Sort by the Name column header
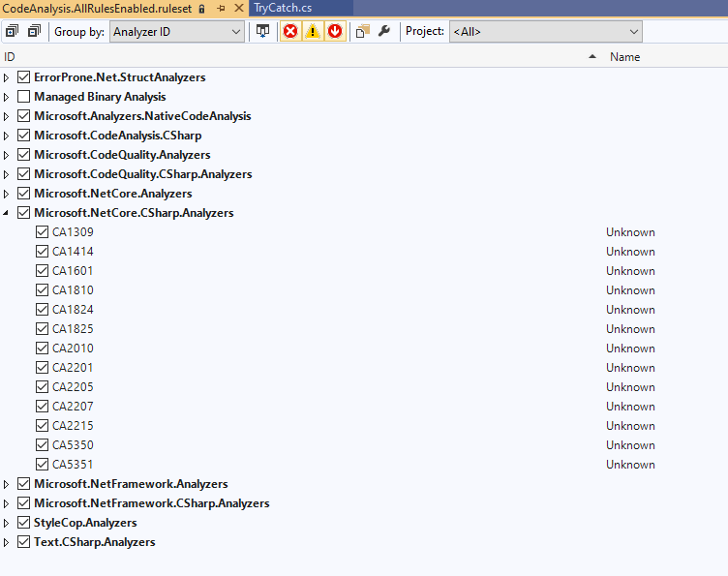This screenshot has width=728, height=576. point(625,56)
